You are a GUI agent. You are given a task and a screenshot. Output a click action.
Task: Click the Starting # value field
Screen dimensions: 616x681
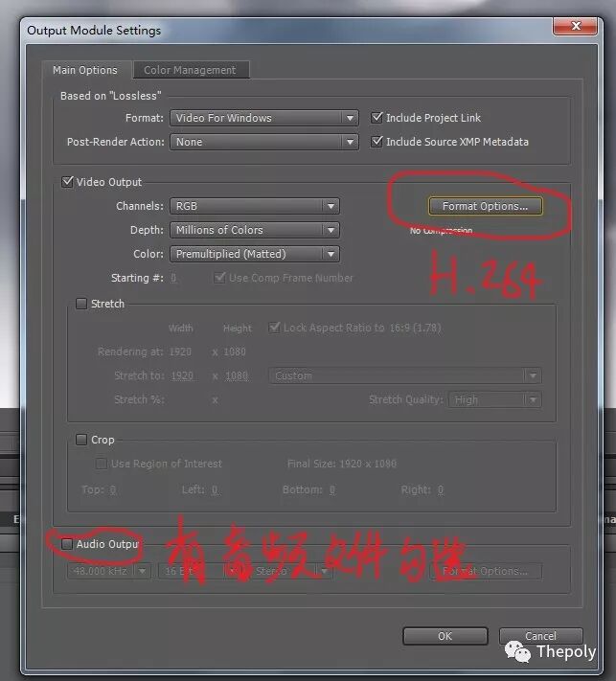point(173,278)
